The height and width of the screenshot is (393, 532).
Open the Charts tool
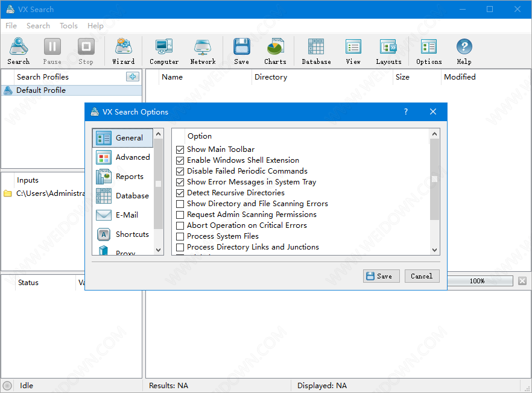click(275, 51)
